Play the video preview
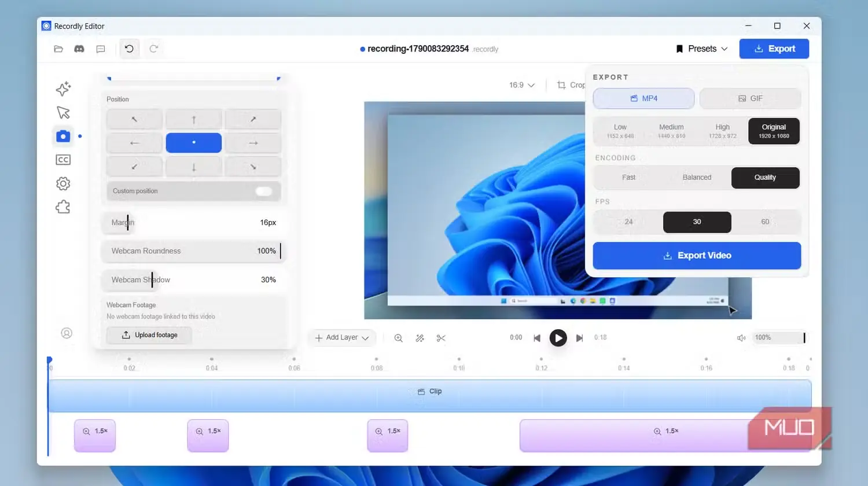Screen dimensions: 868x486 tap(558, 338)
